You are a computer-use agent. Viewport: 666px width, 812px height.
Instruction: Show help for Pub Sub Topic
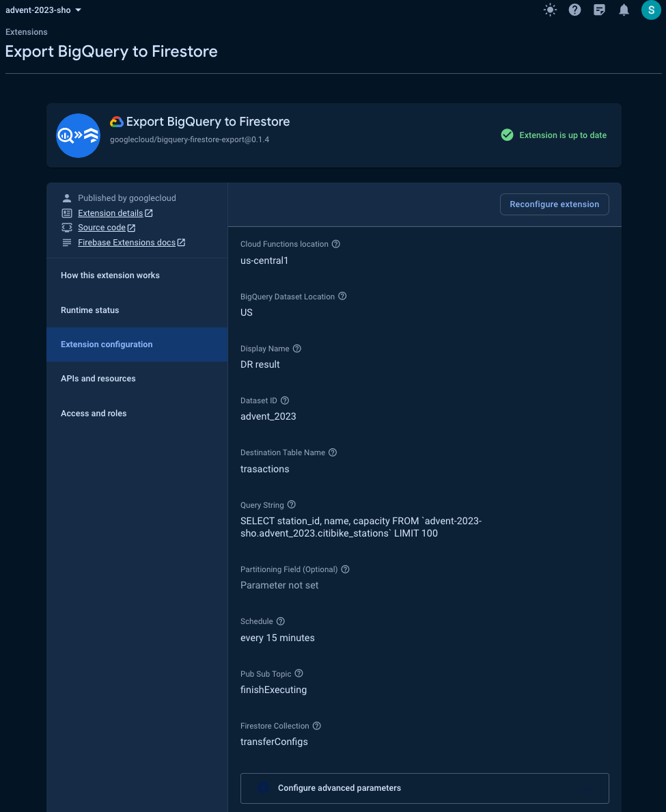pyautogui.click(x=299, y=673)
